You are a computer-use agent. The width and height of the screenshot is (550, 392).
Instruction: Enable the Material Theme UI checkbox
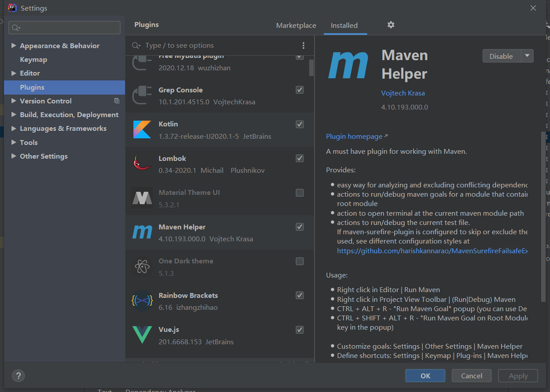tap(300, 193)
